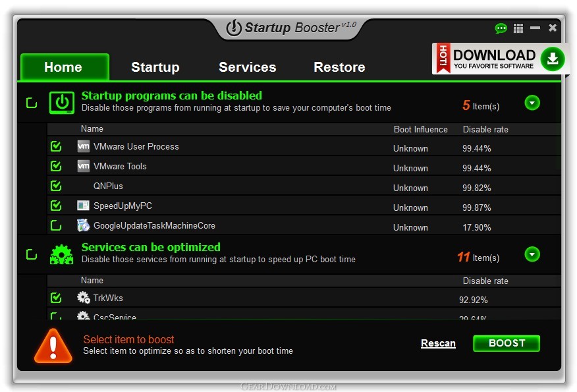The height and width of the screenshot is (392, 577).
Task: Click the orange warning triangle icon
Action: coord(53,346)
